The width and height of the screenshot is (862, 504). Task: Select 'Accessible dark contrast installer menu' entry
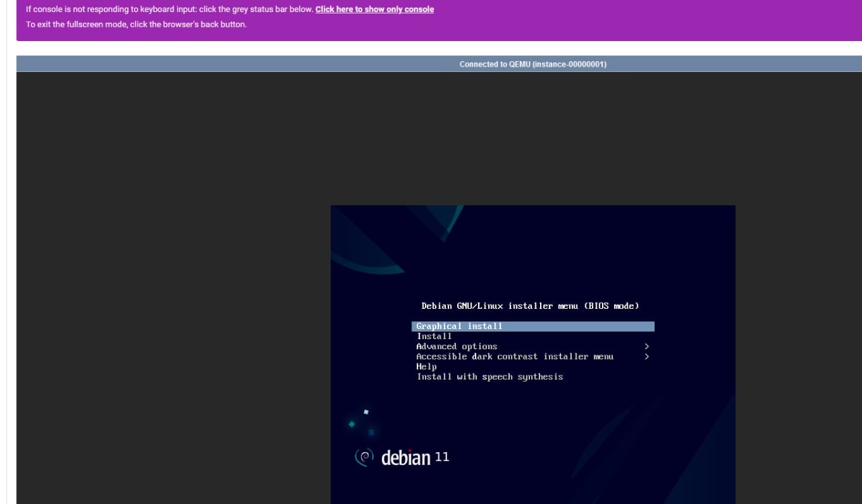tap(515, 357)
